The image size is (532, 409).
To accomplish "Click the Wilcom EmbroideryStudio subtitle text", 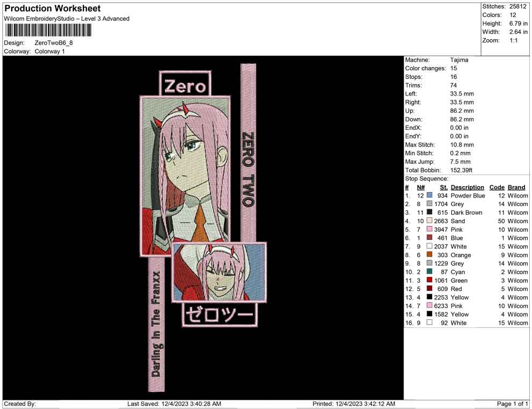I will tap(67, 19).
